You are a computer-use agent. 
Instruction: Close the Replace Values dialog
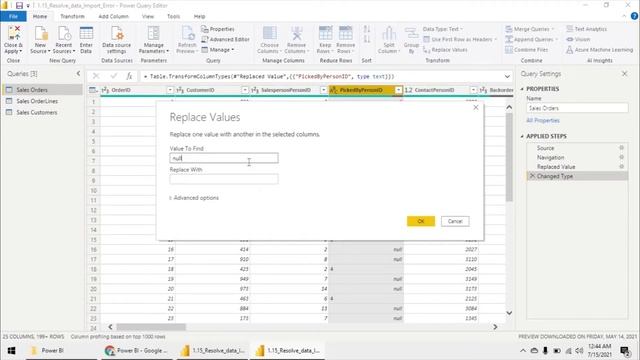pos(476,107)
